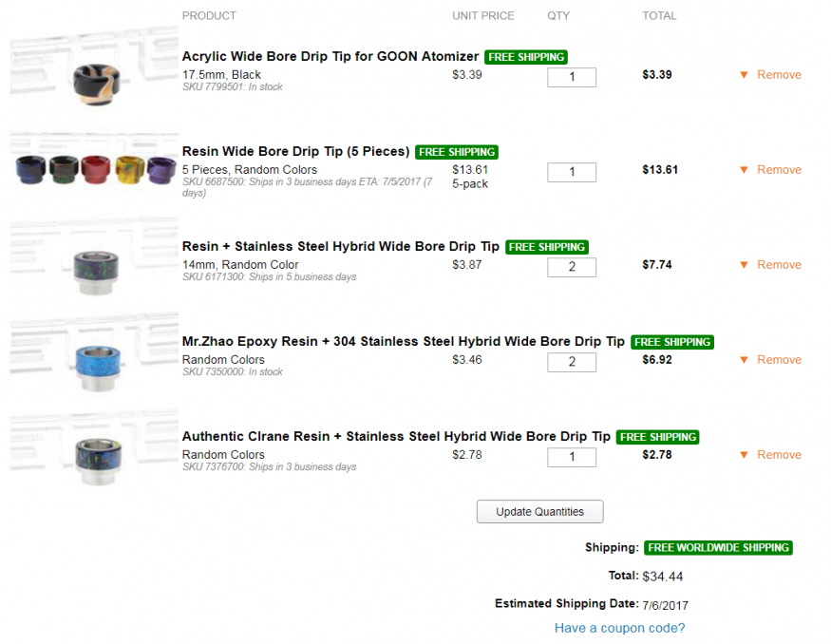Open Mr.Zhao Epoxy Resin hybrid drip tip title

tap(404, 342)
